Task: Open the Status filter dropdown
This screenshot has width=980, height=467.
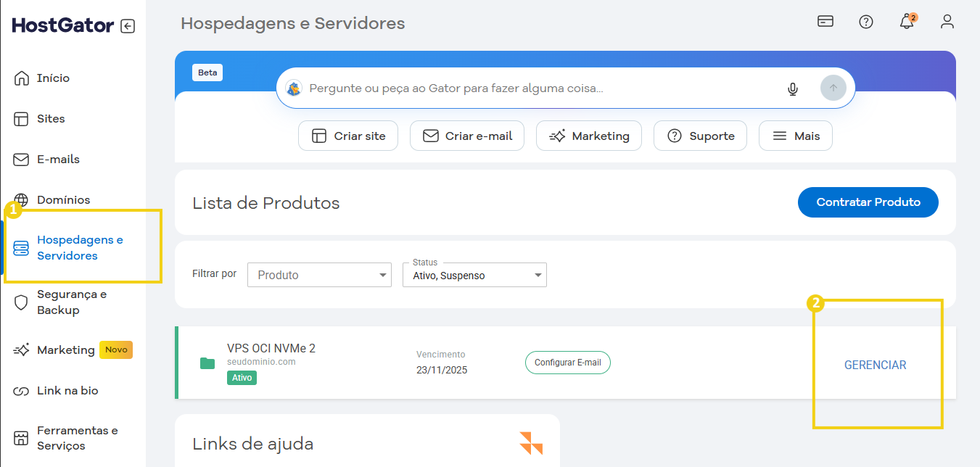Action: pos(474,275)
